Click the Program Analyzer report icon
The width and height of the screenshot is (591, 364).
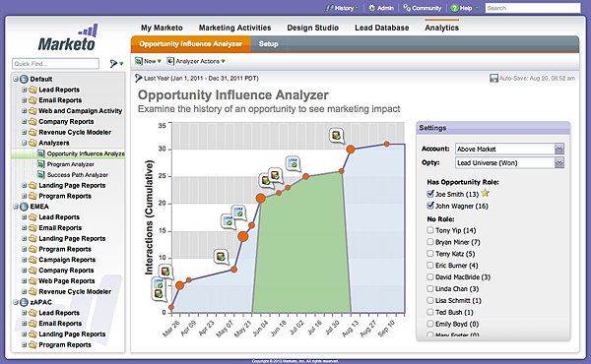coord(40,164)
